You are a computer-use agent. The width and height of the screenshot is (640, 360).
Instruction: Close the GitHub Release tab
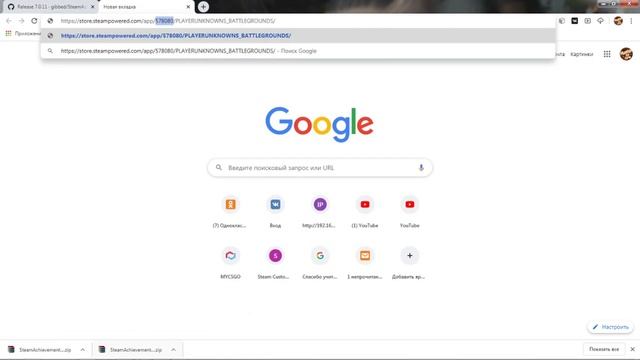click(92, 7)
